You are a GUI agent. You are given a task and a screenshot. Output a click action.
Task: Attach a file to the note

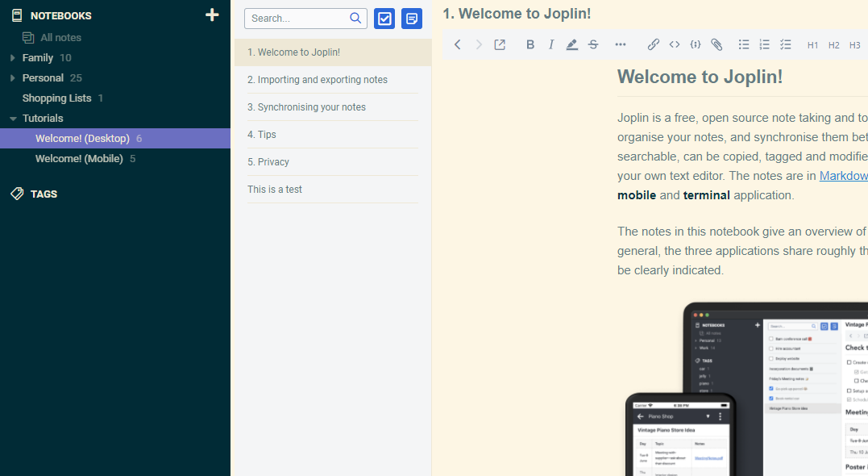[x=716, y=45]
